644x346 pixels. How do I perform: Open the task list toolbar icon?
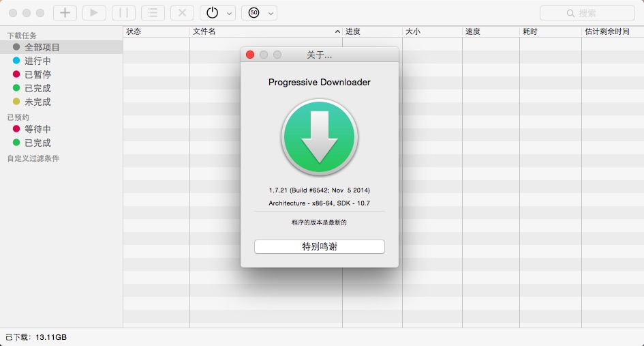click(153, 13)
